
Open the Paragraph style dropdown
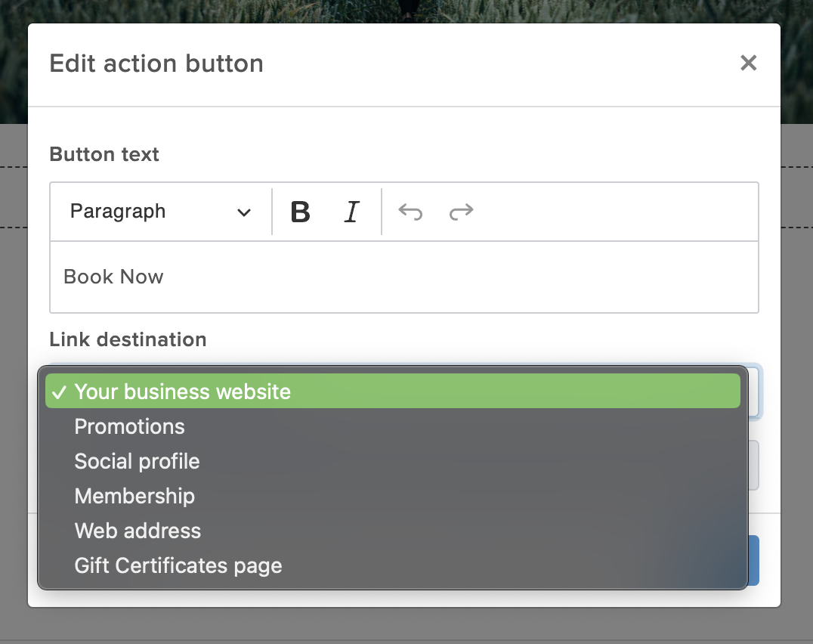point(161,212)
